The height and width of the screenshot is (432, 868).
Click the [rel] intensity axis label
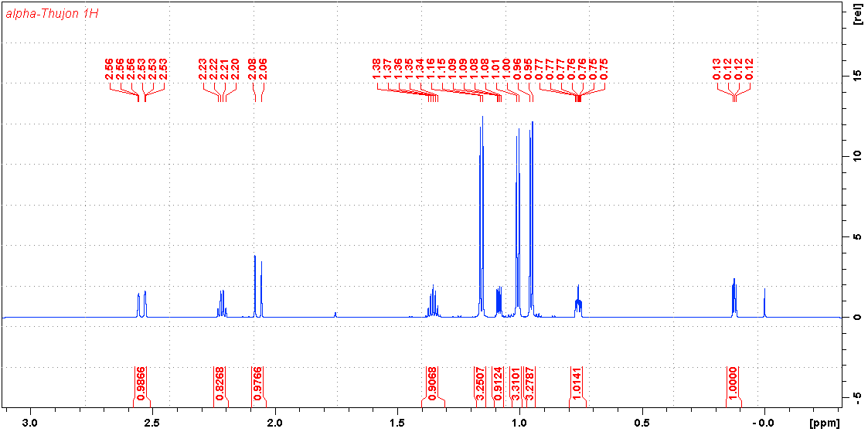(858, 15)
